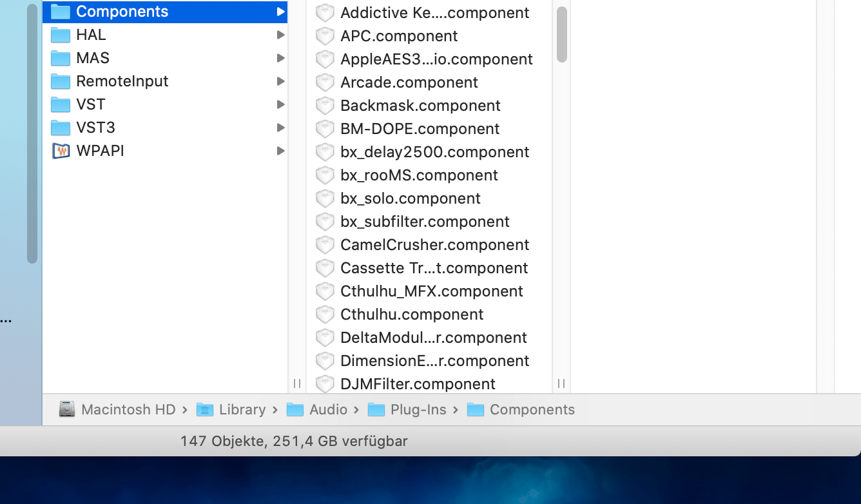Click the bx_solo.component shield icon

pos(325,199)
